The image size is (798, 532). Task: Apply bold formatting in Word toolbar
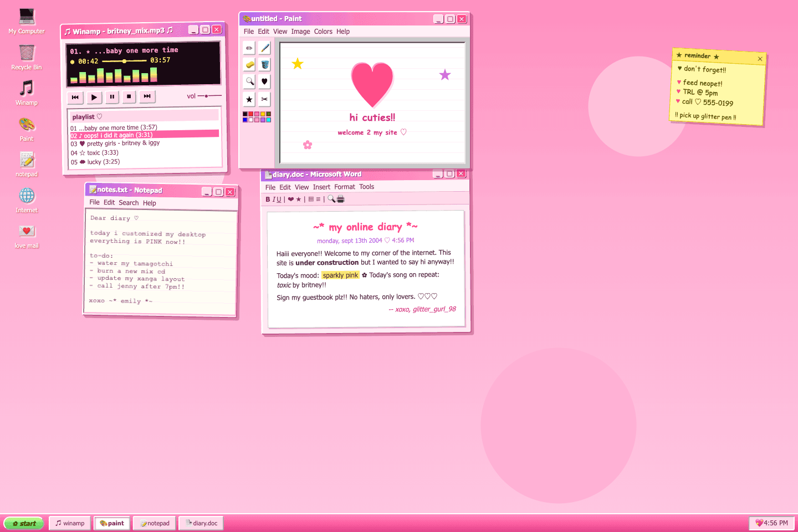[x=268, y=199]
